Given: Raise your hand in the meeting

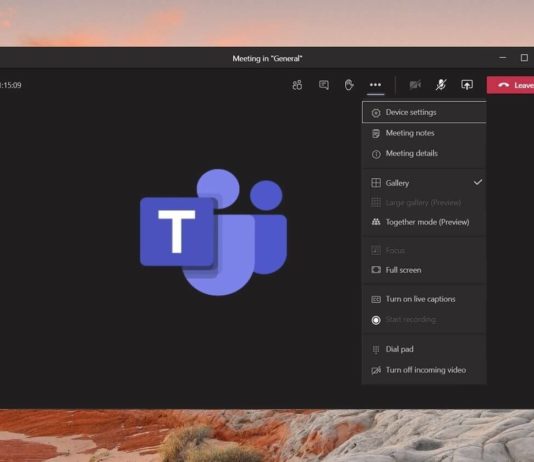Looking at the screenshot, I should pyautogui.click(x=349, y=85).
